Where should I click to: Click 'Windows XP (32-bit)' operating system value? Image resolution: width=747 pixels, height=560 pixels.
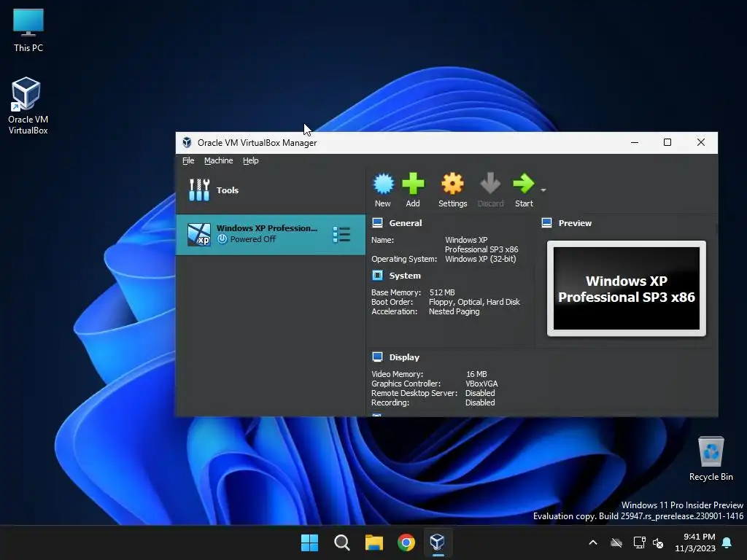(x=481, y=259)
